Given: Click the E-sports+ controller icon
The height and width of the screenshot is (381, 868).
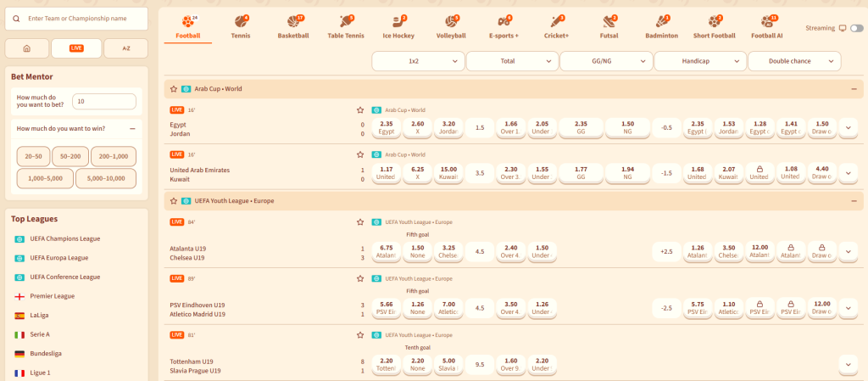Looking at the screenshot, I should point(503,22).
